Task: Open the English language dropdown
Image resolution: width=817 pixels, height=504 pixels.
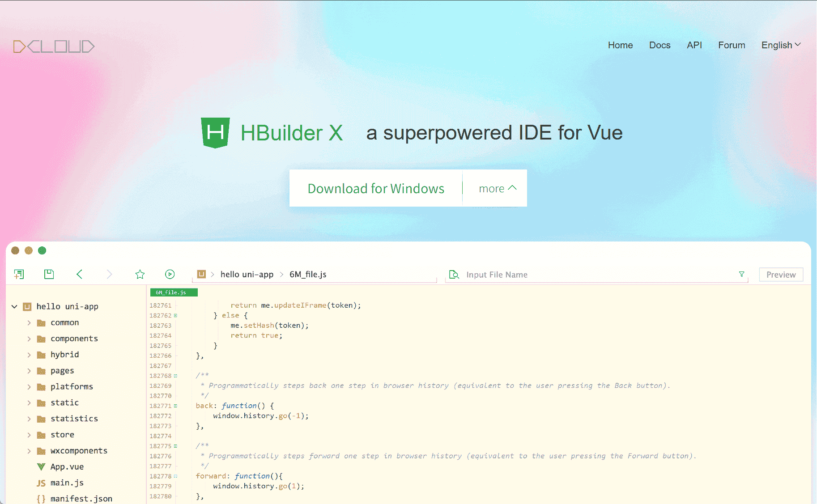Action: 780,45
